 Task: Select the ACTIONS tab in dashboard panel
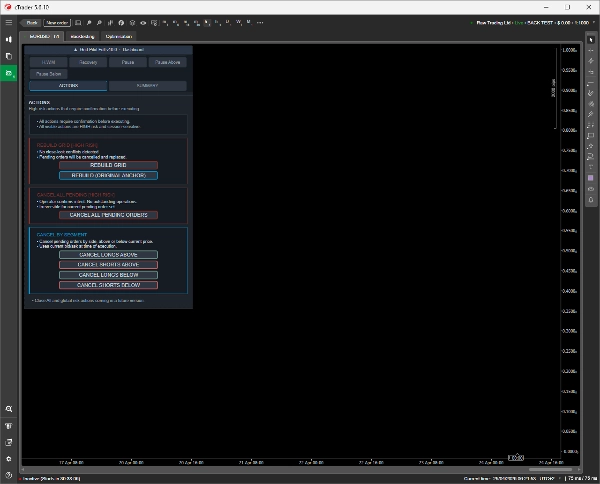[68, 86]
